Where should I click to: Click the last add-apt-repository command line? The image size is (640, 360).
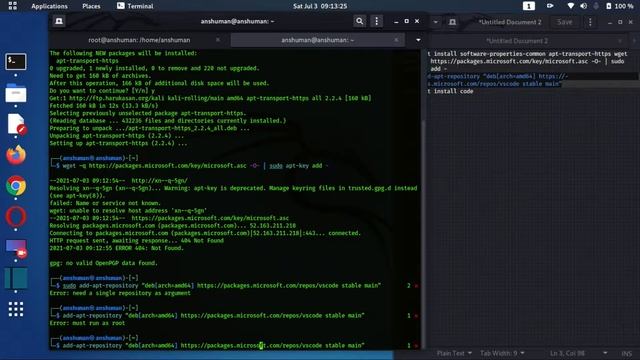coord(213,346)
